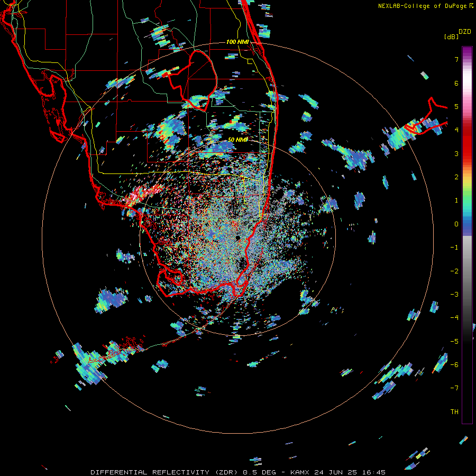Click the -7 value on the dB scale
Screen dimensions: 476x476
click(454, 388)
